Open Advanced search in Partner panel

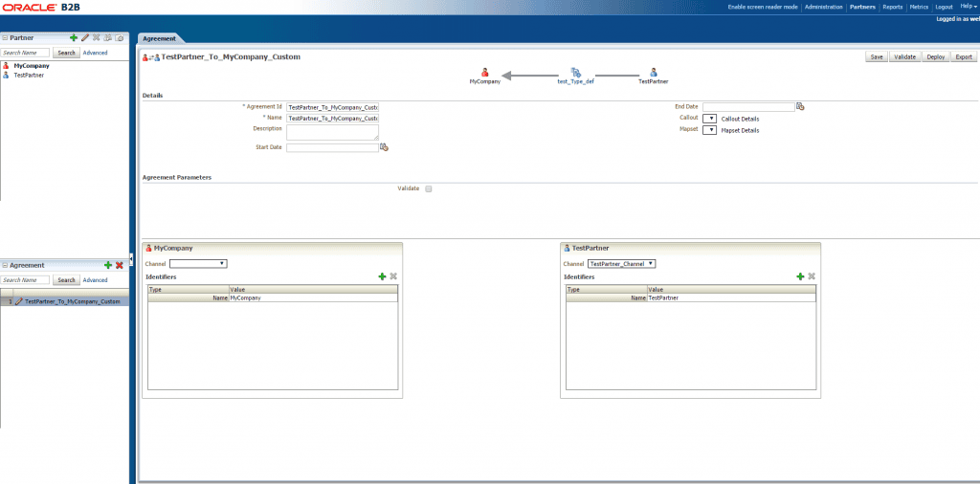[95, 53]
